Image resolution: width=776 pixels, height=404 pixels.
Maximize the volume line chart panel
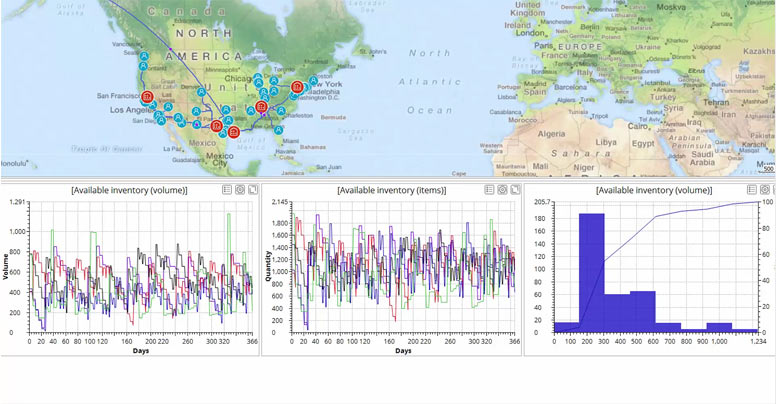[x=253, y=190]
